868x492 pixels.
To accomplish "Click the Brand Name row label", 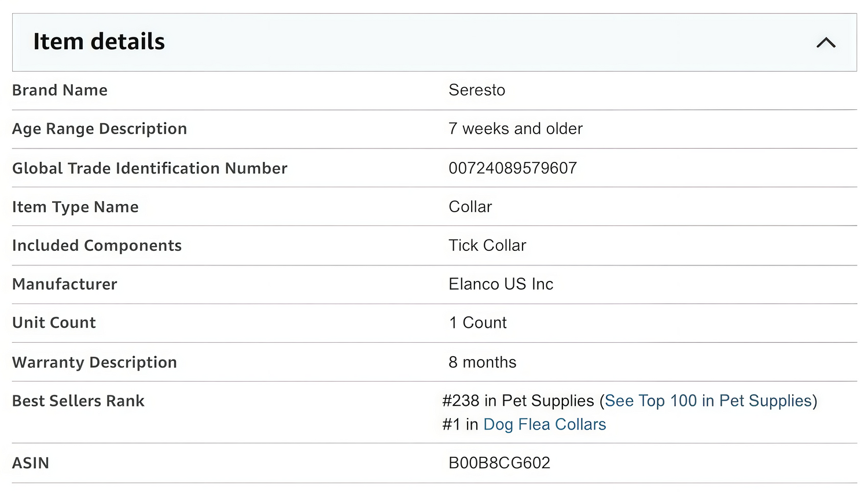I will tap(60, 90).
